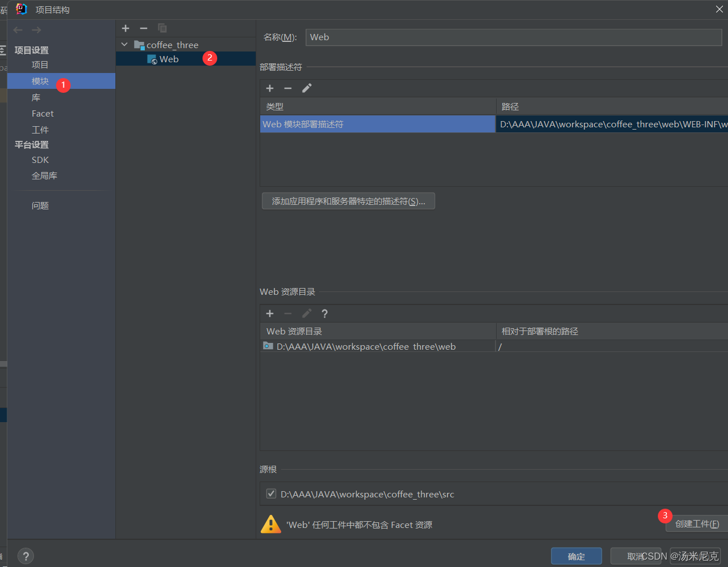Open SDK platform settings

(x=40, y=160)
